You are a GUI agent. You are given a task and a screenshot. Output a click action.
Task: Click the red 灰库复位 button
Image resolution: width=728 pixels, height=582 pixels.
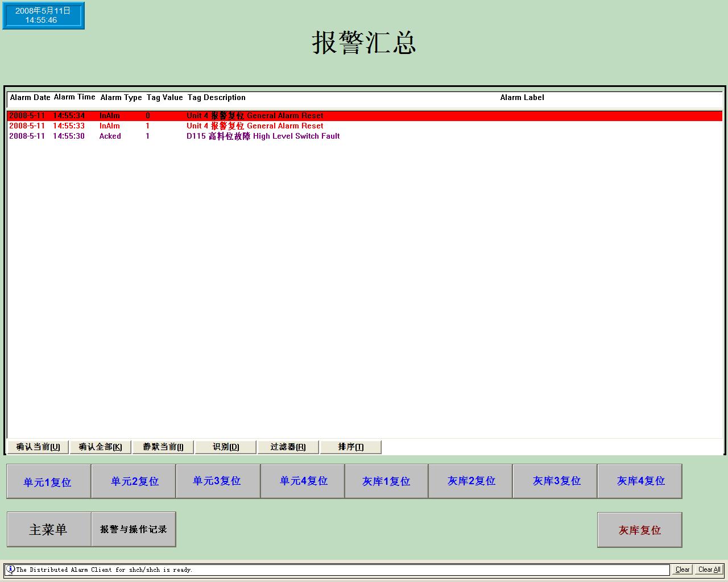click(639, 530)
